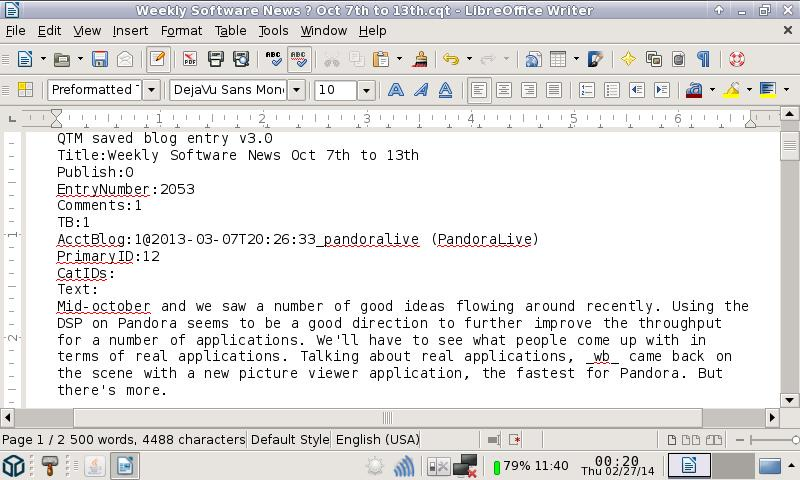The image size is (800, 480).
Task: Toggle AutoSpellcheck
Action: tap(299, 59)
